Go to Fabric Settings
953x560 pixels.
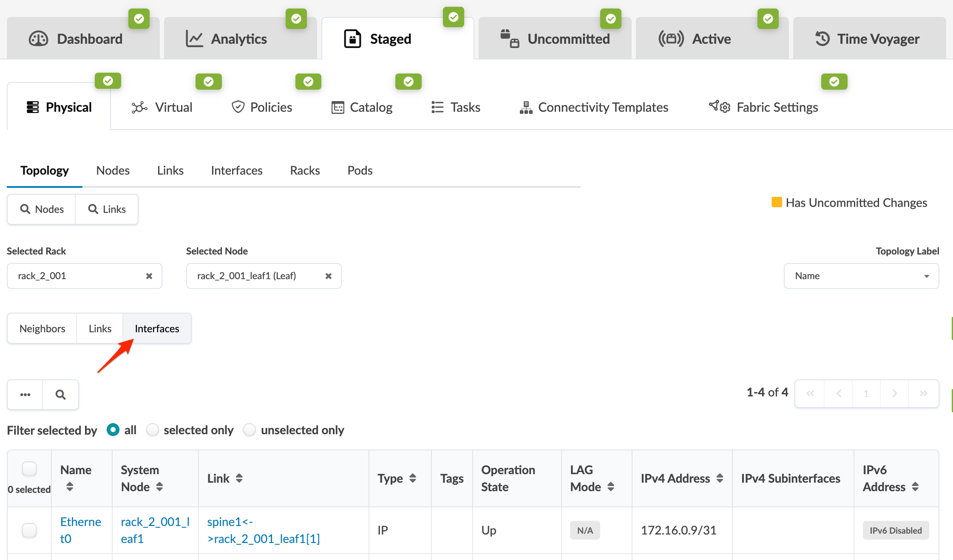click(764, 107)
